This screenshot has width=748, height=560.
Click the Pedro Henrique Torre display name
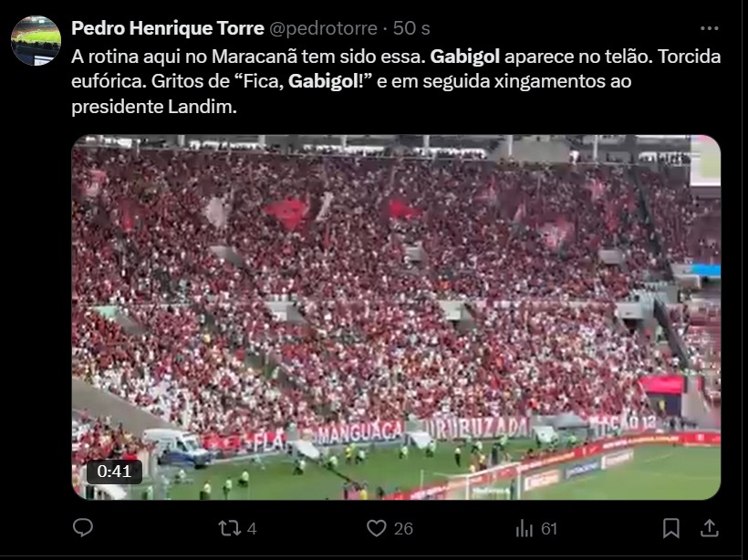coord(168,28)
